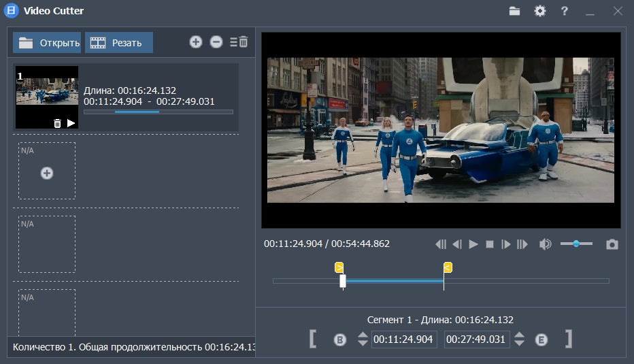Stop playback with the square button
634x364 pixels.
click(x=490, y=244)
